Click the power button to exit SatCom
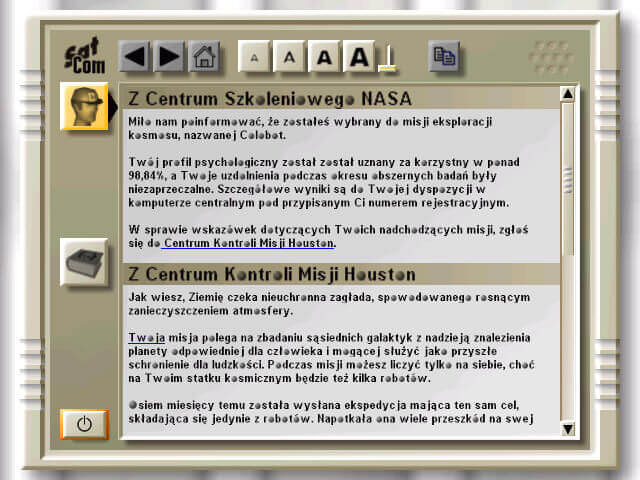The height and width of the screenshot is (480, 640). point(84,424)
